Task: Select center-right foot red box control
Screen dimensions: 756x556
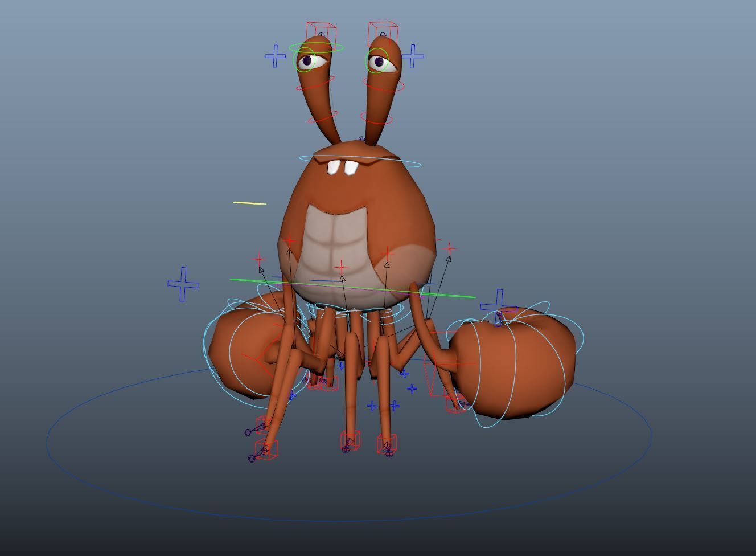Action: 387,443
